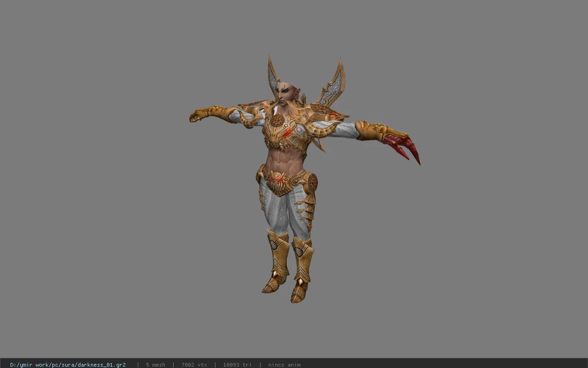Click the file path darkness_01.gr2 in status bar
The image size is (588, 368).
coord(68,365)
